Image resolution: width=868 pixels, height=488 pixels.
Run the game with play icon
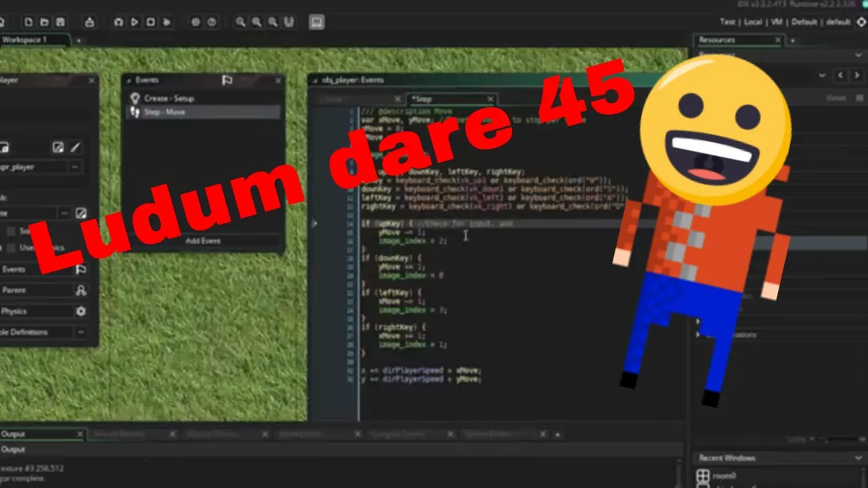pos(134,22)
